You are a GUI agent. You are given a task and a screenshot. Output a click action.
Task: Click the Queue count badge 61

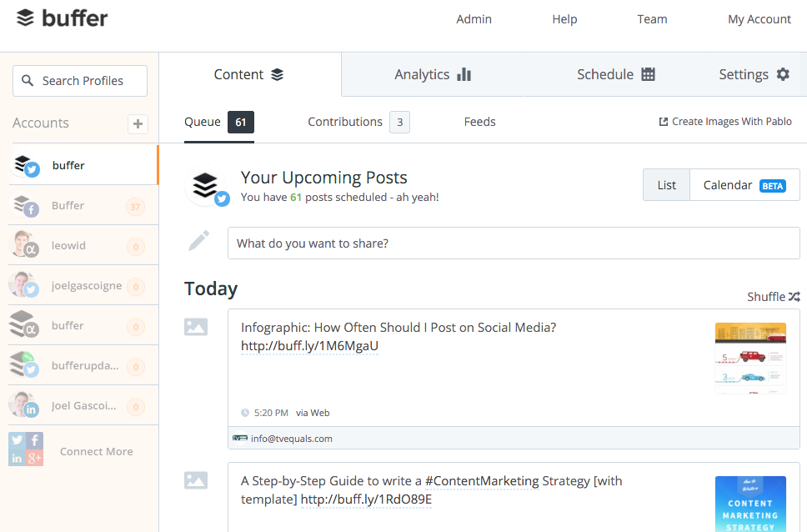241,122
